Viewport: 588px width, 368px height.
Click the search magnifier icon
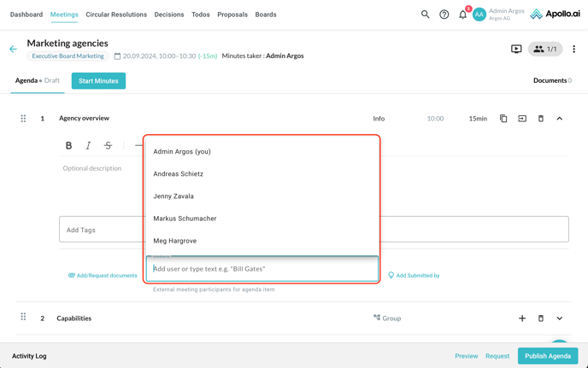pyautogui.click(x=425, y=15)
